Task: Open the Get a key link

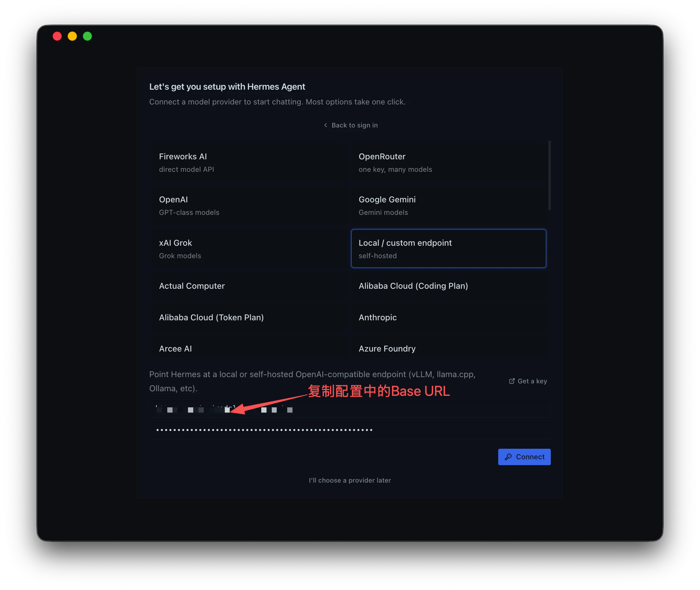Action: point(528,381)
